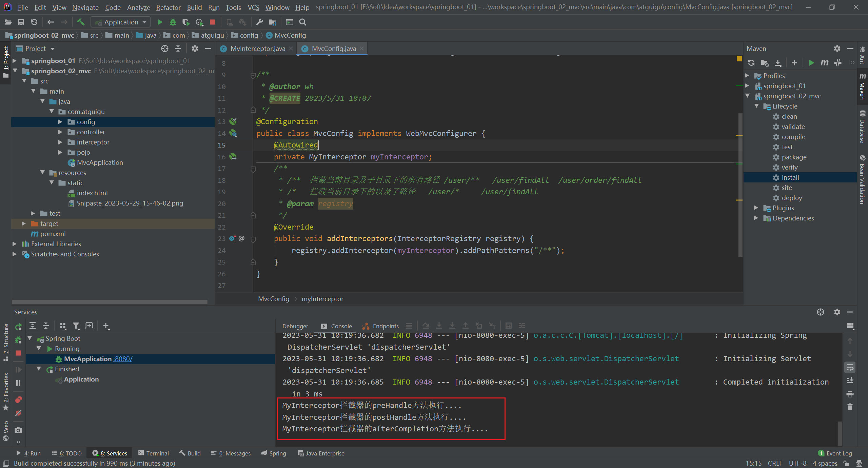Viewport: 868px width, 468px height.
Task: Download Maven sources and documentation icon
Action: click(x=778, y=63)
